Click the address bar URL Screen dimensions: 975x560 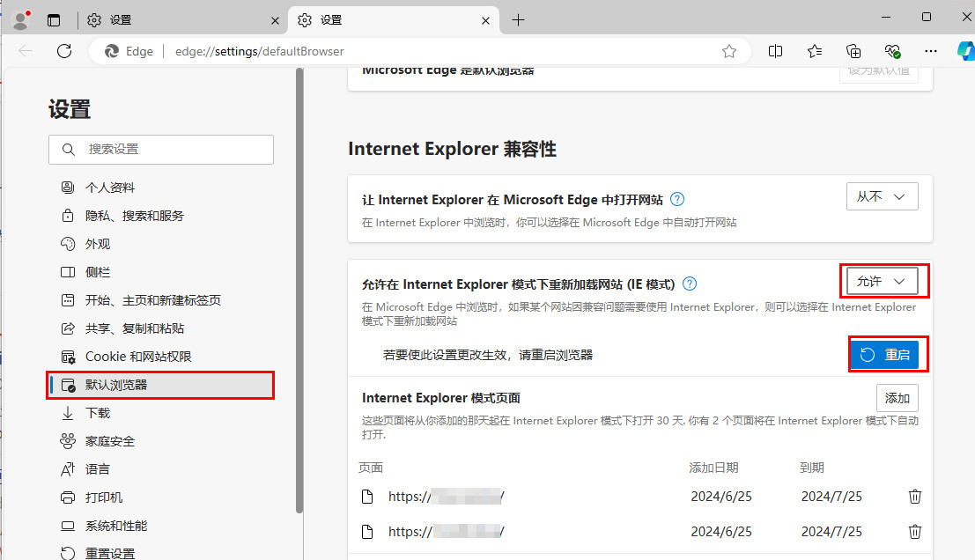259,52
